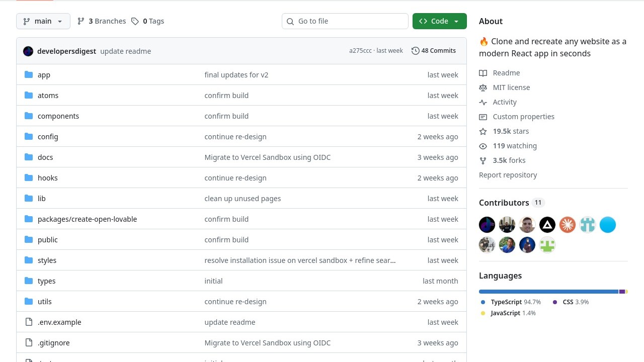The image size is (644, 362).
Task: Click the developersdigest avatar icon
Action: (28, 51)
